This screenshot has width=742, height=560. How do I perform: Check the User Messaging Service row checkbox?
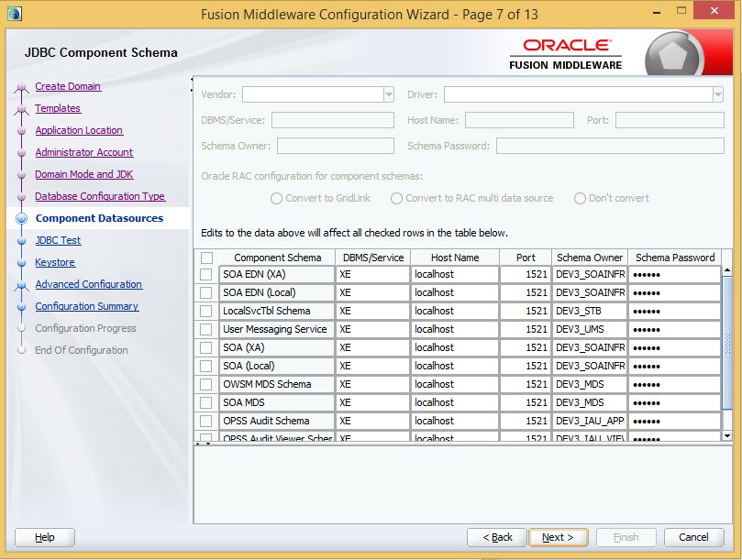(205, 329)
